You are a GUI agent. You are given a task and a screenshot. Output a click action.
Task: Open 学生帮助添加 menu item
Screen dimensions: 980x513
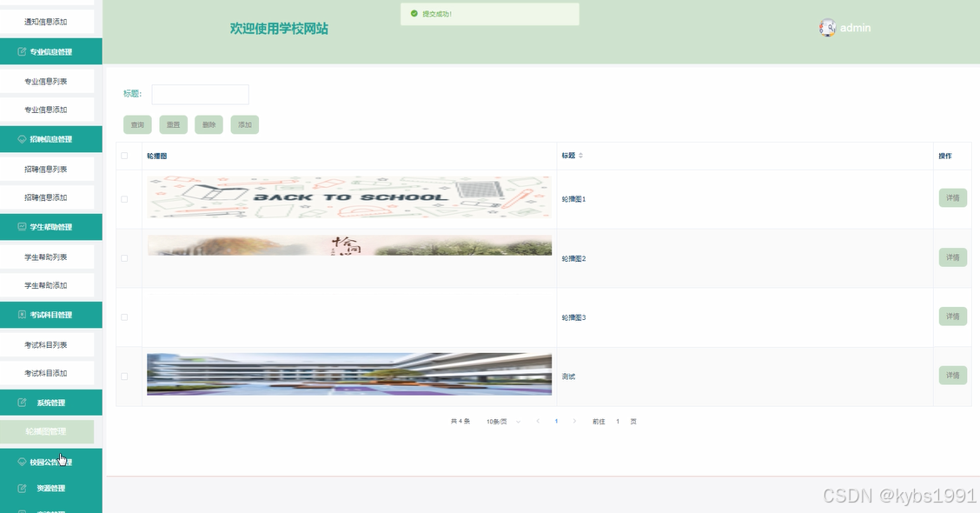(x=47, y=285)
